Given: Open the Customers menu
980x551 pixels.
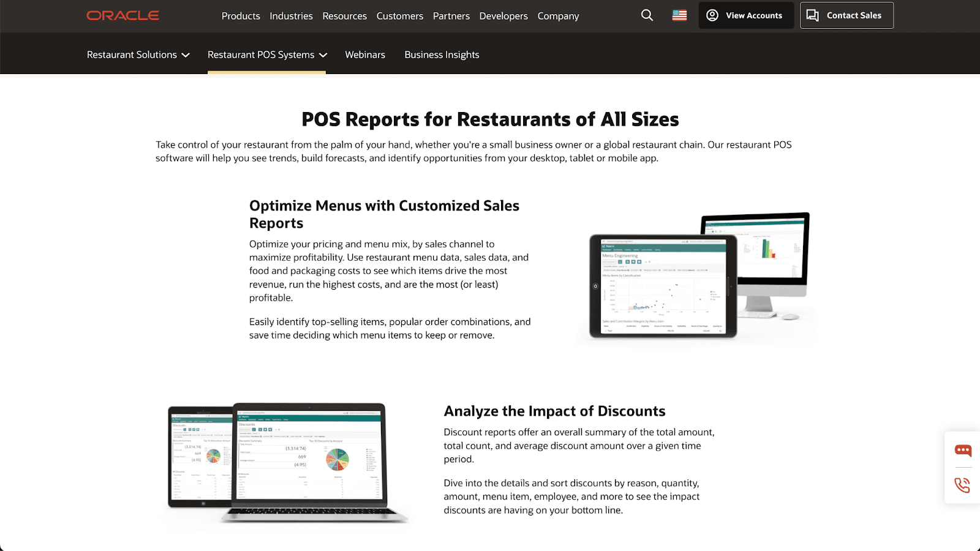Looking at the screenshot, I should point(400,16).
